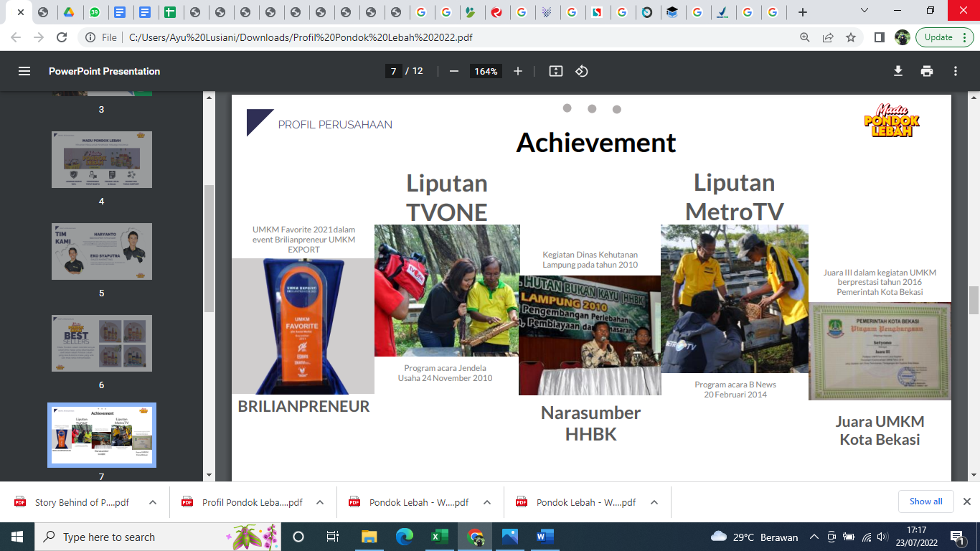
Task: Open Excel from the taskbar
Action: pyautogui.click(x=440, y=537)
